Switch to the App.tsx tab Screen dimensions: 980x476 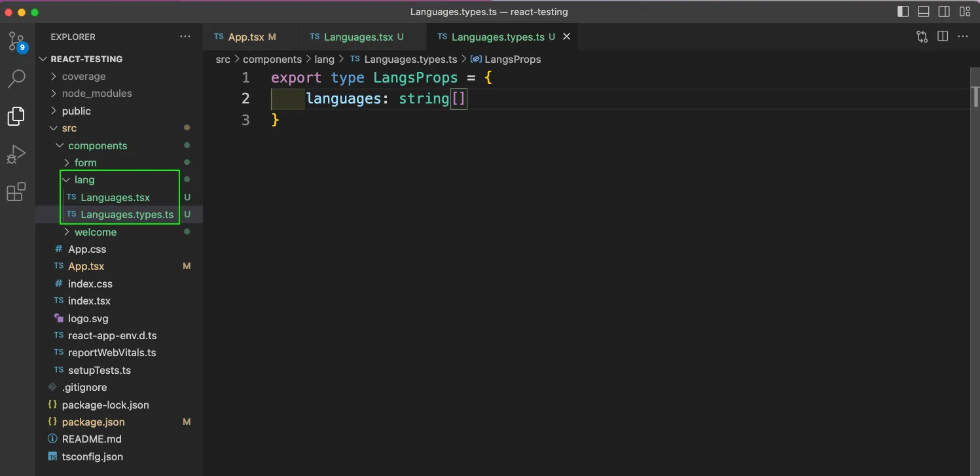click(251, 37)
